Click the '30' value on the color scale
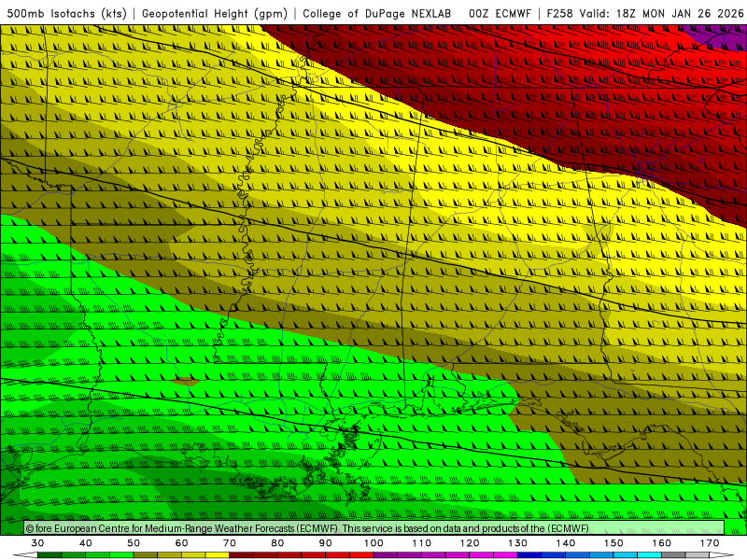This screenshot has height=560, width=747. (37, 543)
